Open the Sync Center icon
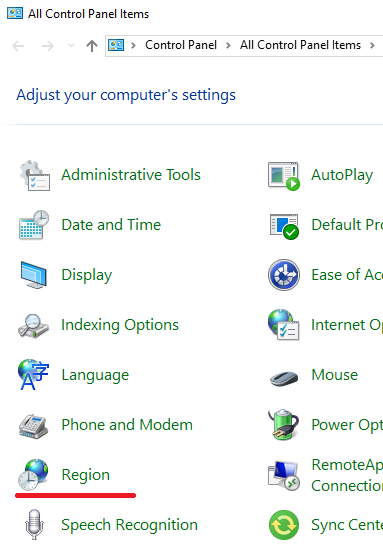The width and height of the screenshot is (383, 548). (284, 525)
